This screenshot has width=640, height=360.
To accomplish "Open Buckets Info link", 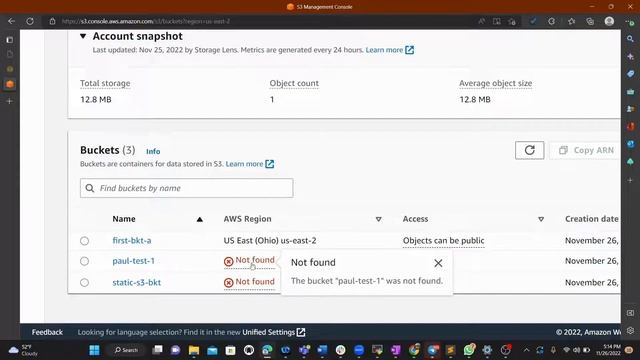I will coord(153,151).
